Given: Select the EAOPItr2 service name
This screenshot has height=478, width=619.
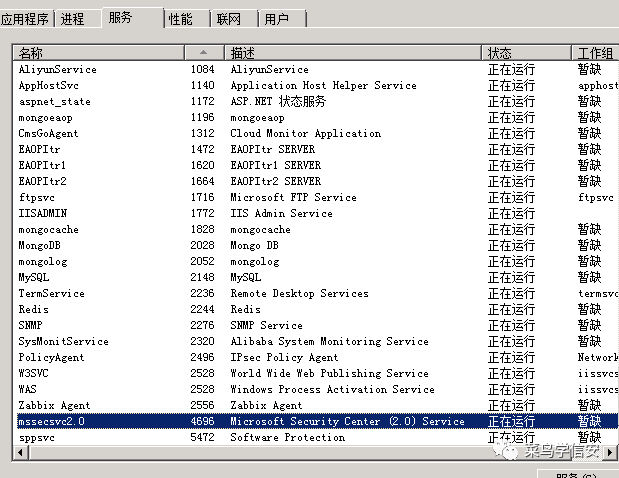Looking at the screenshot, I should click(42, 181).
